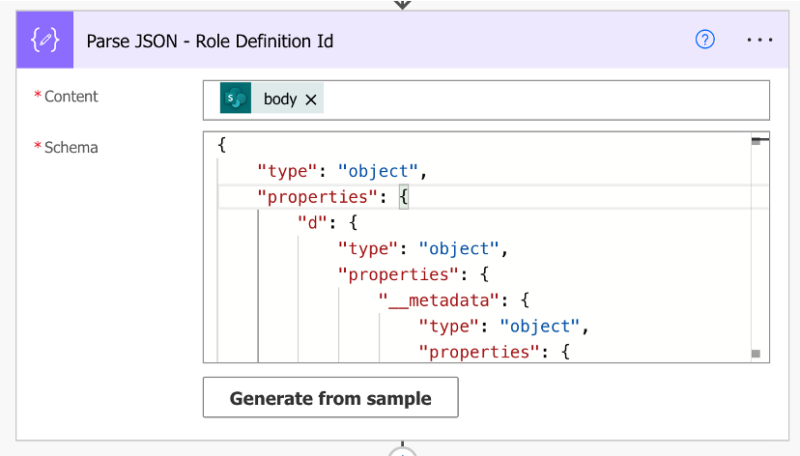800x456 pixels.
Task: Click the highlighted top-level "properties" line
Action: (332, 197)
